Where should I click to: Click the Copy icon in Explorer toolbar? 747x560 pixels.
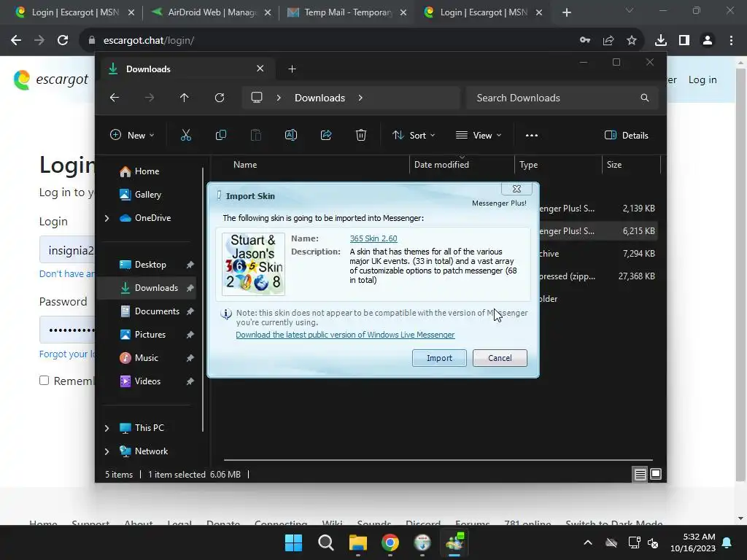click(x=221, y=135)
